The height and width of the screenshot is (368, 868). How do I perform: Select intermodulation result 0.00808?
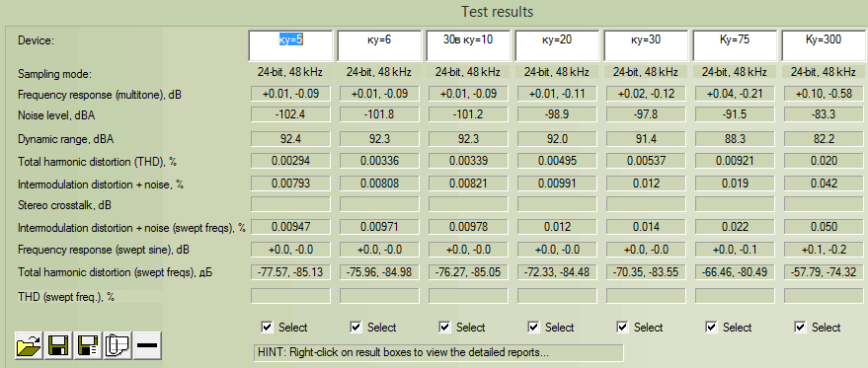tap(380, 184)
